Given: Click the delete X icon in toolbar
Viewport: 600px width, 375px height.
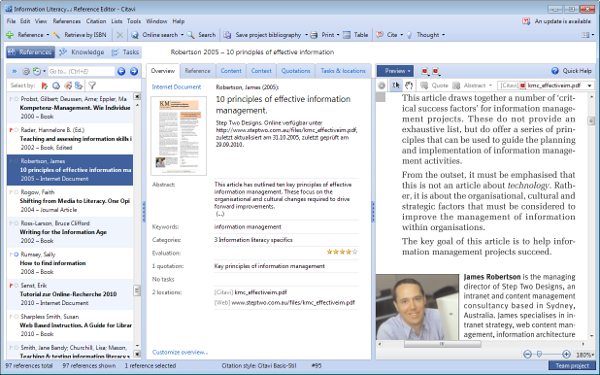Looking at the screenshot, I should pyautogui.click(x=120, y=35).
